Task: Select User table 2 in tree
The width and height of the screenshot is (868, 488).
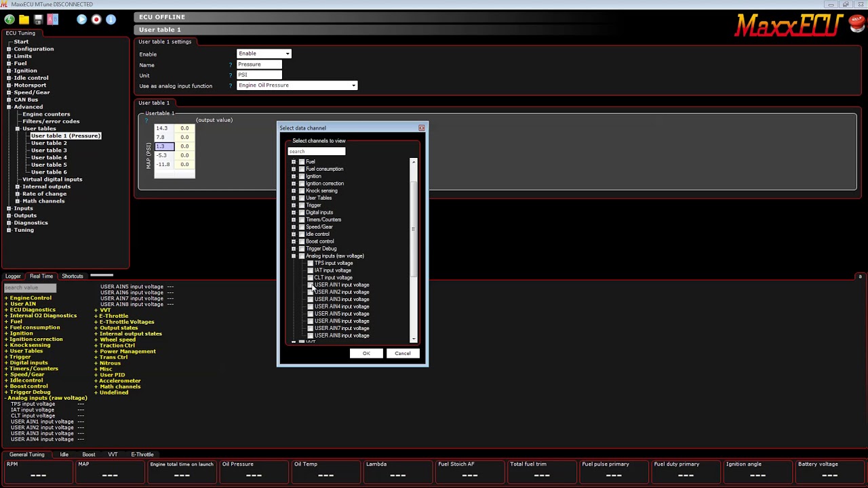Action: 49,143
